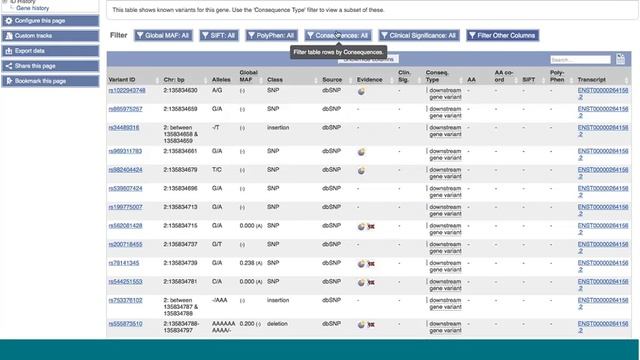
Task: Click globe evidence icon in rs78141345 row
Action: coord(361,264)
